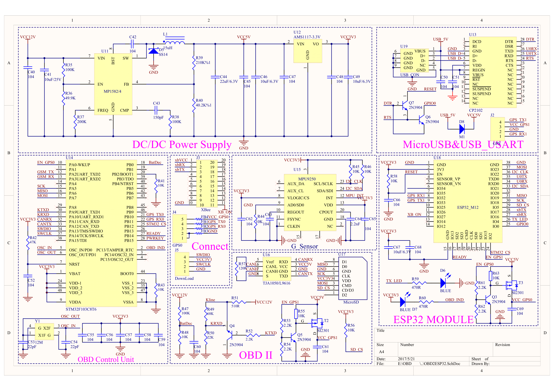
Task: Click the U16 TJA1050/L9616 CAN transceiver
Action: click(x=277, y=269)
